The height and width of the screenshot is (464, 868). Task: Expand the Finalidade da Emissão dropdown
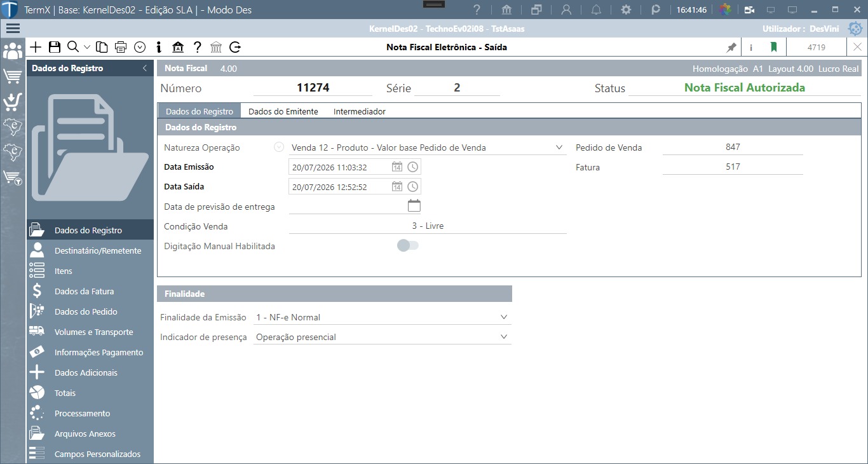[x=504, y=317]
